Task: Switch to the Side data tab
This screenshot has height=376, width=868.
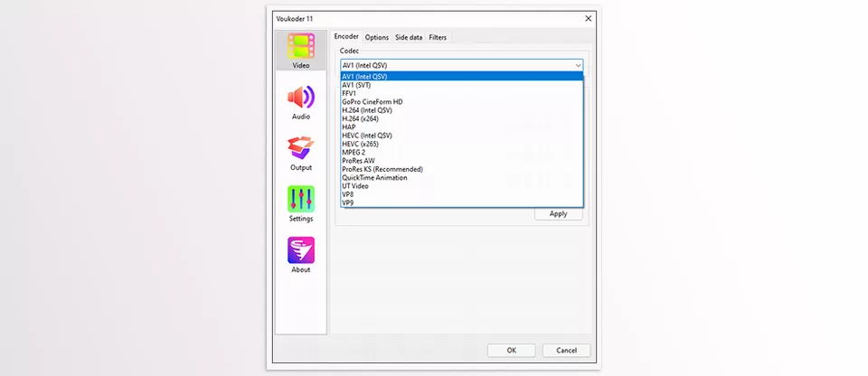Action: click(409, 38)
